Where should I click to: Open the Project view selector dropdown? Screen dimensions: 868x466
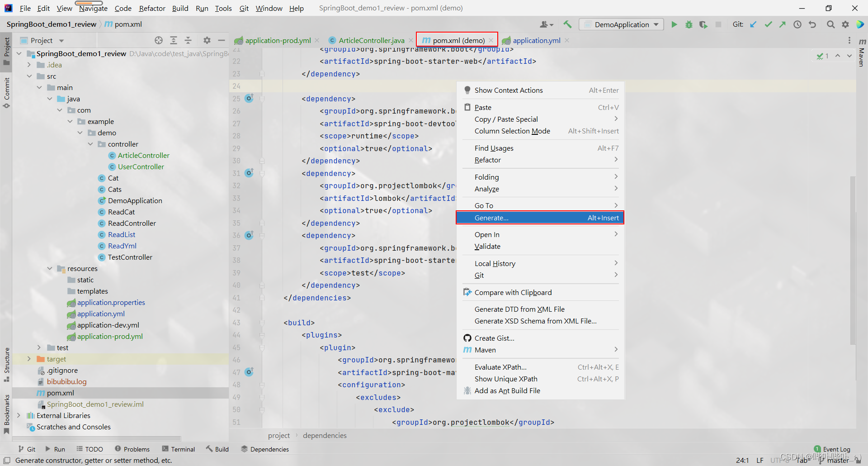42,40
